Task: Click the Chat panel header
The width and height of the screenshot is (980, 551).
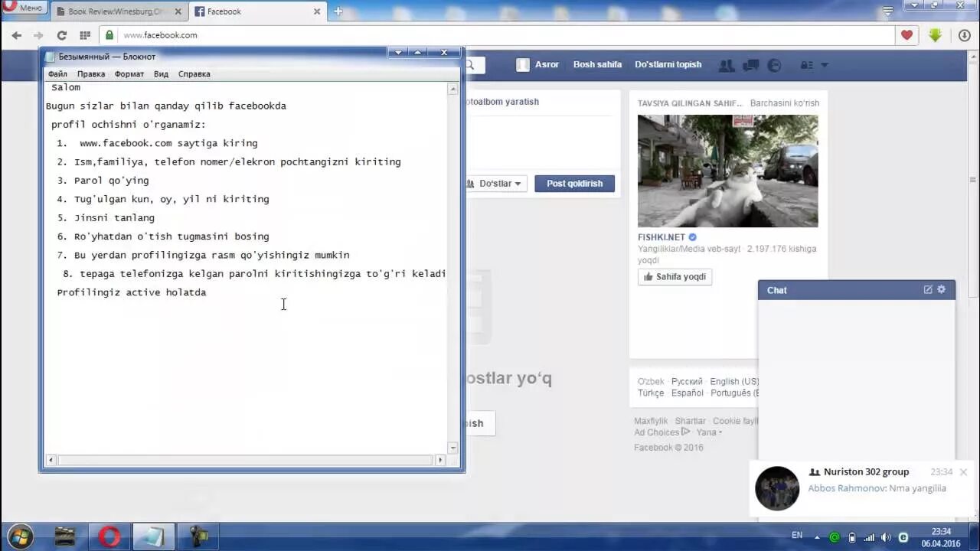Action: pyautogui.click(x=856, y=290)
